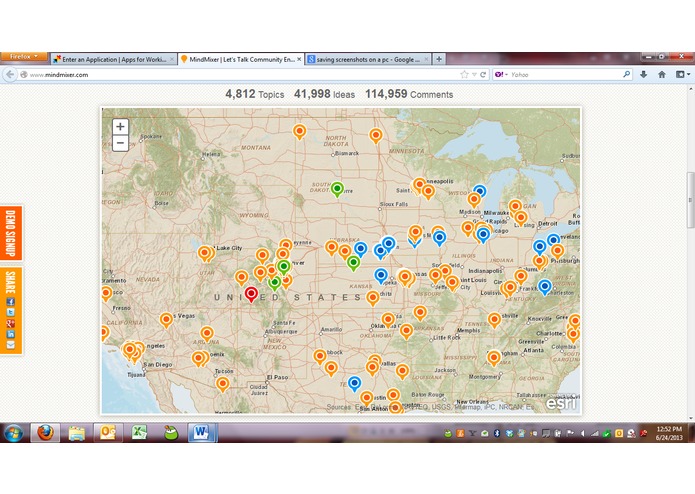This screenshot has width=695, height=494.
Task: Click the green pin in southern Nebraska
Action: pos(353,263)
